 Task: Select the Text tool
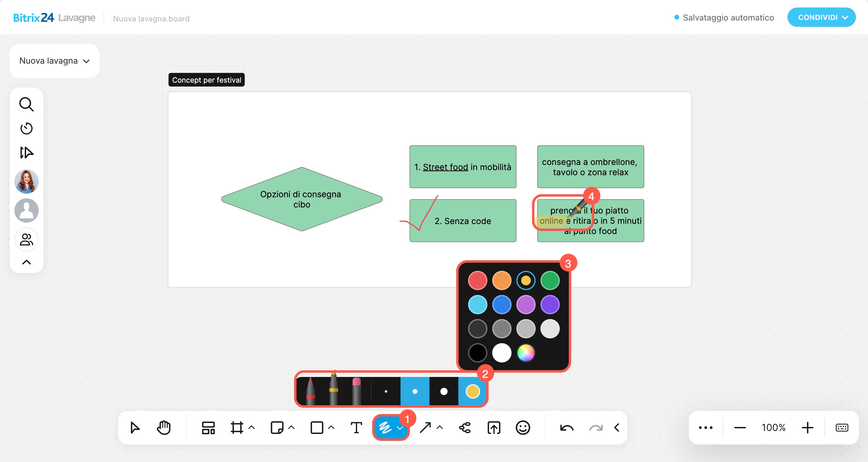[356, 428]
